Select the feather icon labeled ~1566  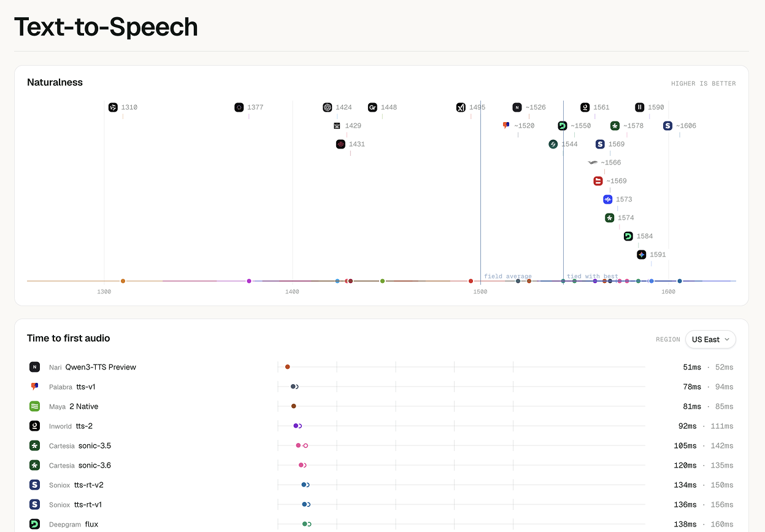[x=593, y=163]
